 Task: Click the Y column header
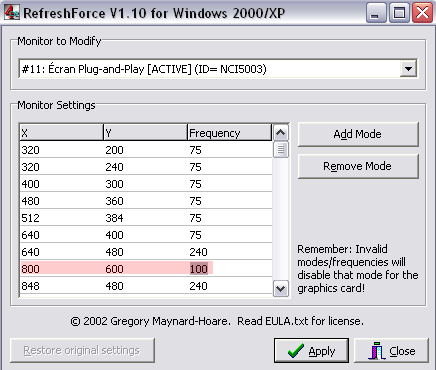point(145,133)
